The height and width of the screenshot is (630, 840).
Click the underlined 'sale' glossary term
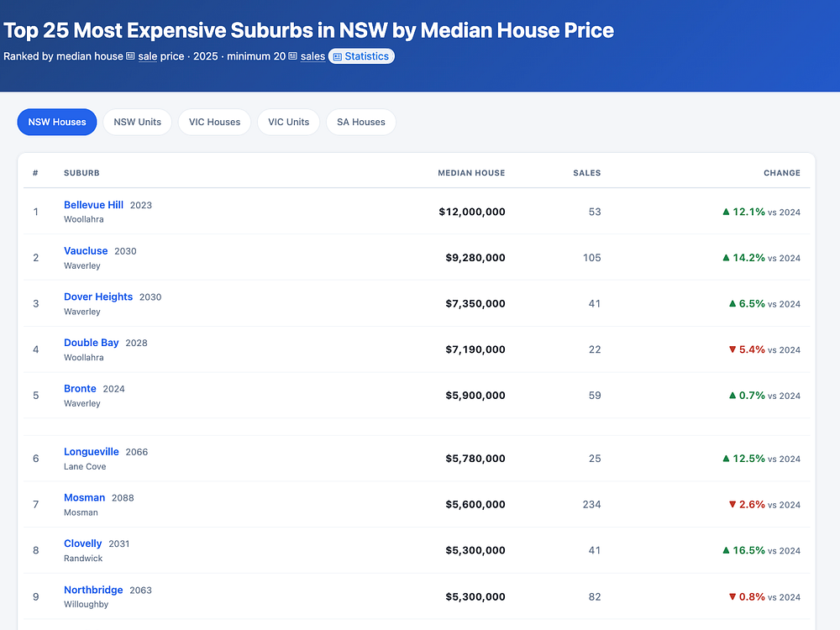click(147, 56)
